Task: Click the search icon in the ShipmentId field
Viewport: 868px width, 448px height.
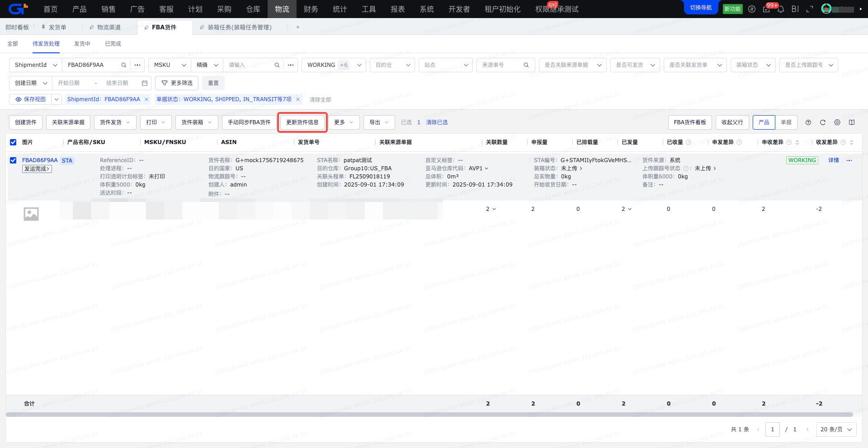Action: pyautogui.click(x=123, y=65)
